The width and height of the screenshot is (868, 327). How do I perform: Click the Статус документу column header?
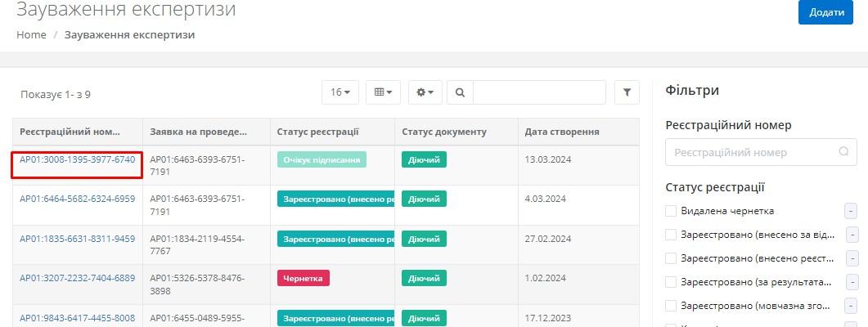pyautogui.click(x=443, y=132)
